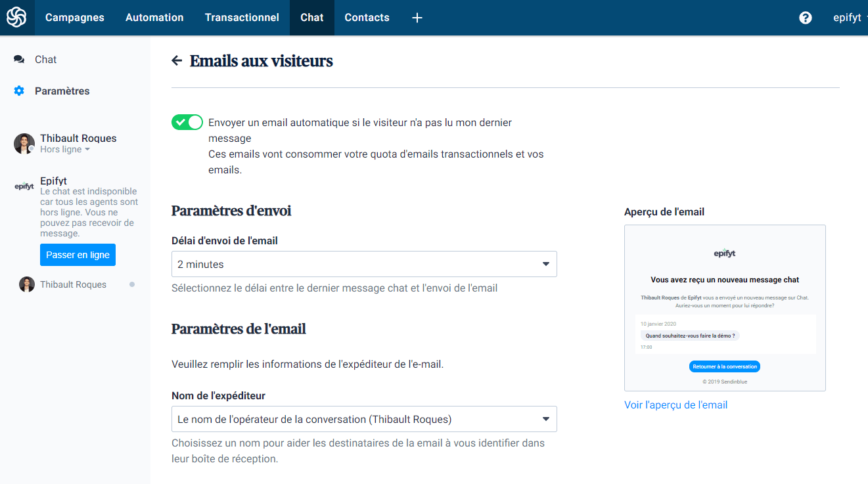Open the Hors ligne status dropdown
The height and width of the screenshot is (484, 868).
65,150
